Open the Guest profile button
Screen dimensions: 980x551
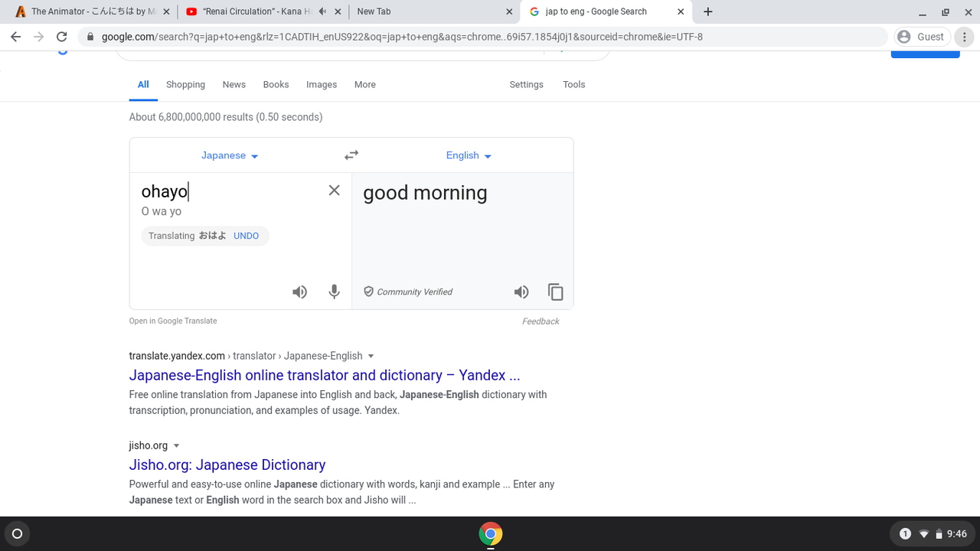click(x=923, y=37)
